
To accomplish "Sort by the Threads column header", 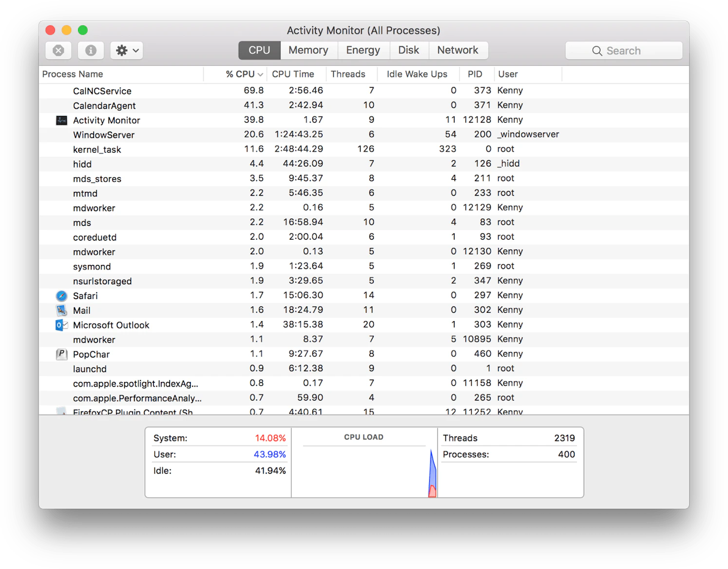I will (x=348, y=74).
